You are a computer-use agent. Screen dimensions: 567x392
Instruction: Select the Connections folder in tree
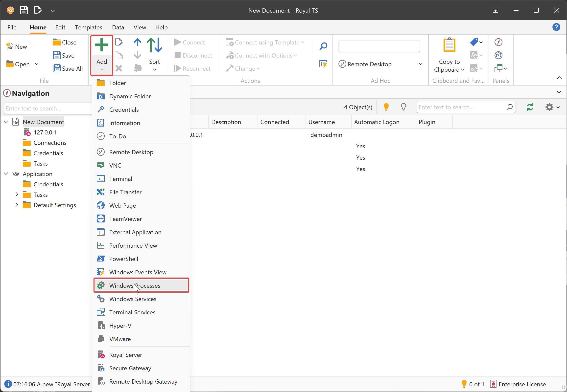(x=50, y=143)
